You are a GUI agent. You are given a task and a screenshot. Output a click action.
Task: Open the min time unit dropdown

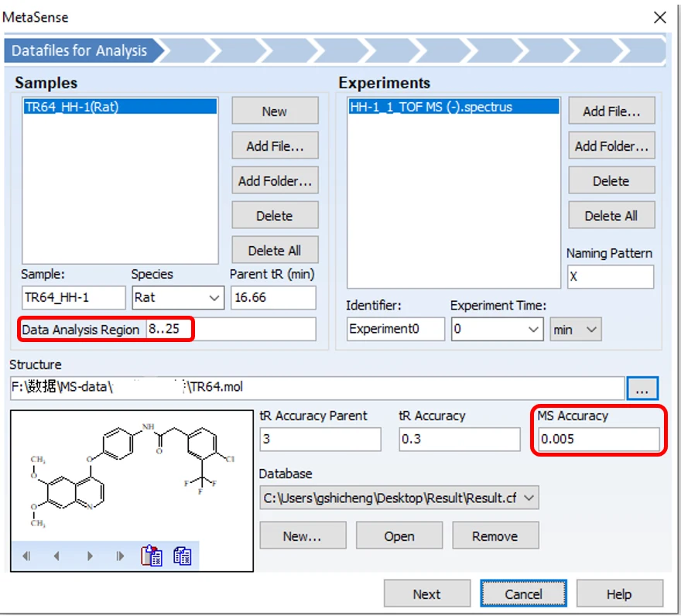[576, 330]
